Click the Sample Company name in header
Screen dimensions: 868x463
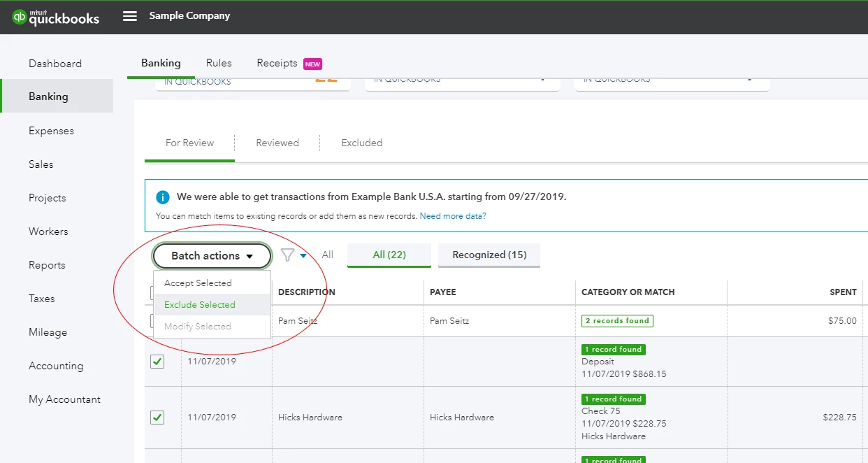(x=189, y=16)
